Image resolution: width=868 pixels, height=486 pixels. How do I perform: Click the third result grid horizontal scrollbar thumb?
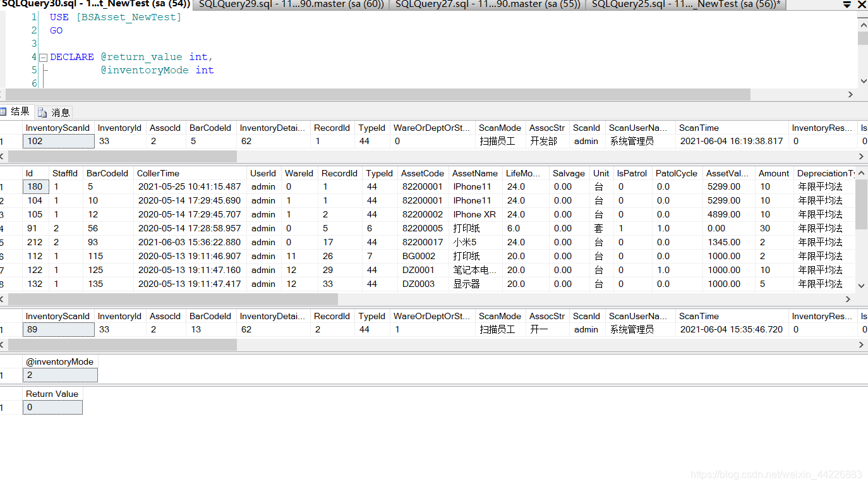(121, 344)
